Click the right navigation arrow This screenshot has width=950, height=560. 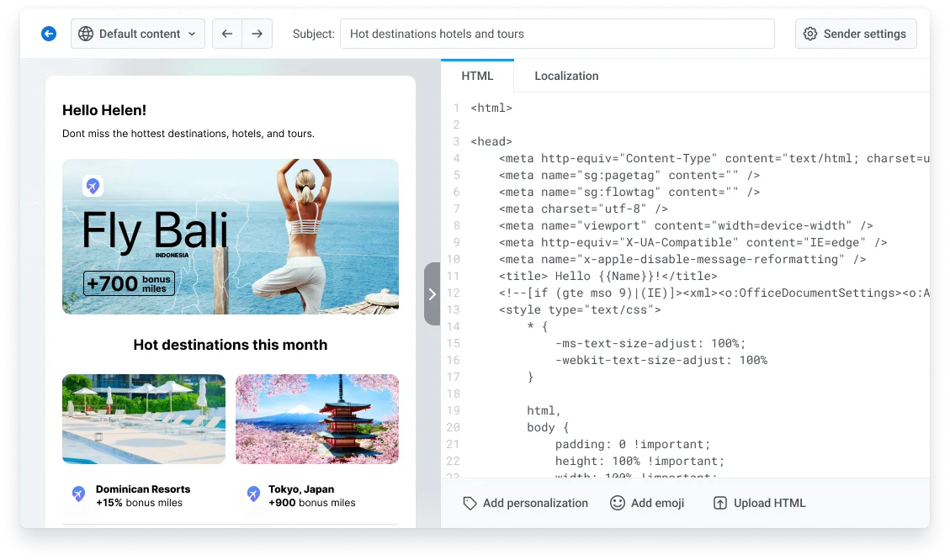(x=257, y=34)
